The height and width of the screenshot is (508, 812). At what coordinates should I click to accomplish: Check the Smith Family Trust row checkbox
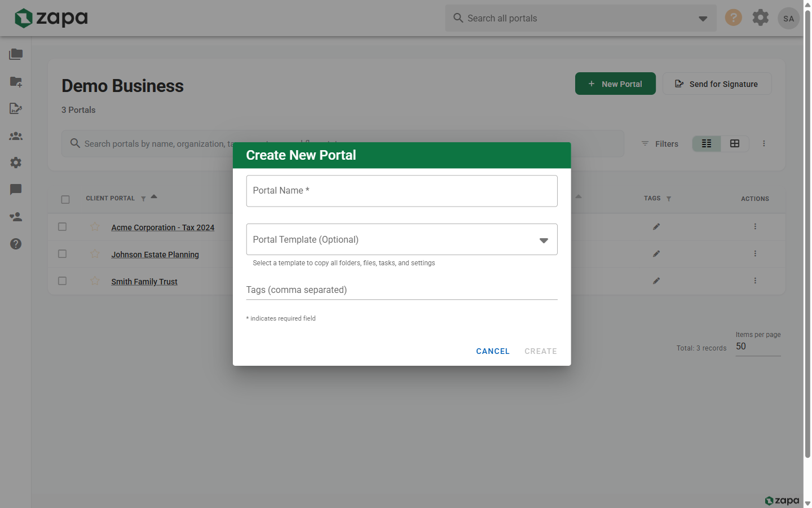63,281
